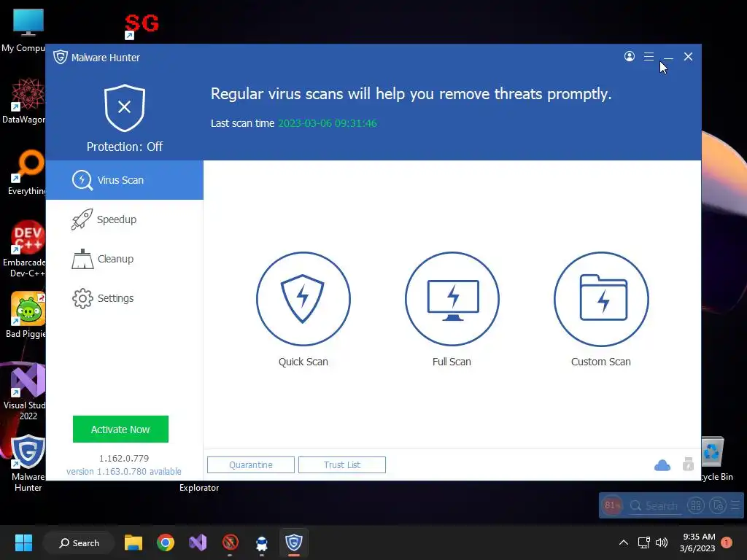The width and height of the screenshot is (747, 560).
Task: Select the Malware Hunter desktop shortcut
Action: coord(28,463)
